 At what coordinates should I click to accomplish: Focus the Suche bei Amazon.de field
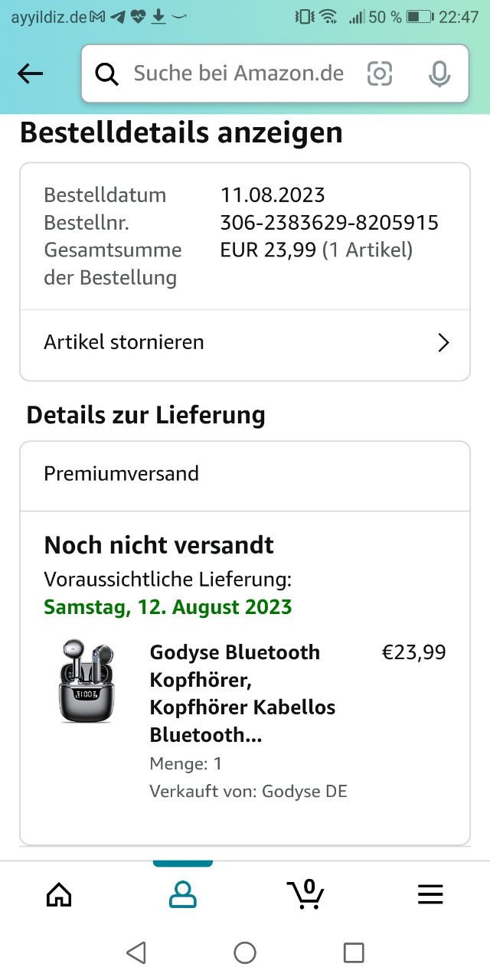[239, 73]
